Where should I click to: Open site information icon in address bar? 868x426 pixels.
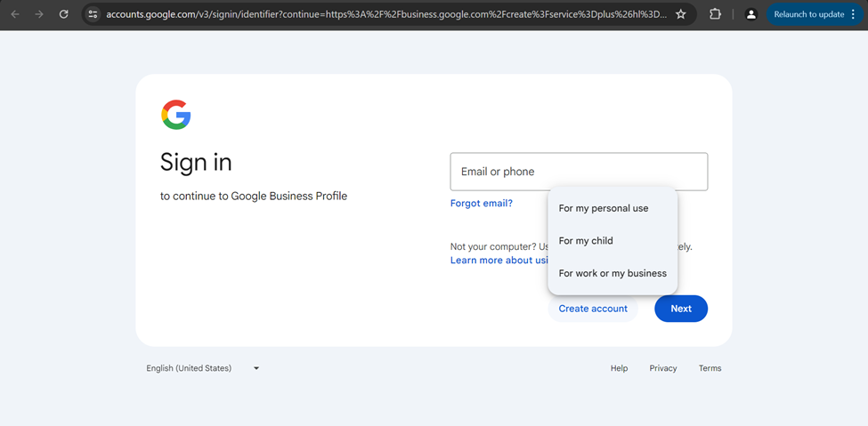[x=93, y=14]
